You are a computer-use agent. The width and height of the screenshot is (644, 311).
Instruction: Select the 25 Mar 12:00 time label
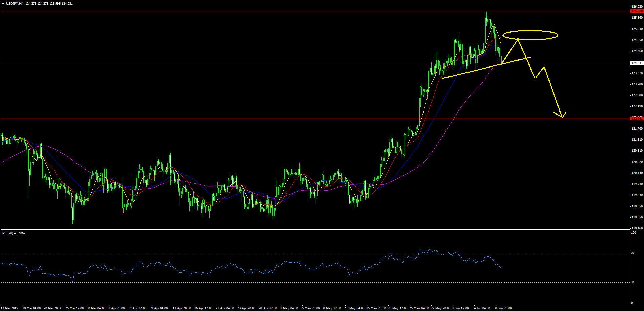pos(74,308)
